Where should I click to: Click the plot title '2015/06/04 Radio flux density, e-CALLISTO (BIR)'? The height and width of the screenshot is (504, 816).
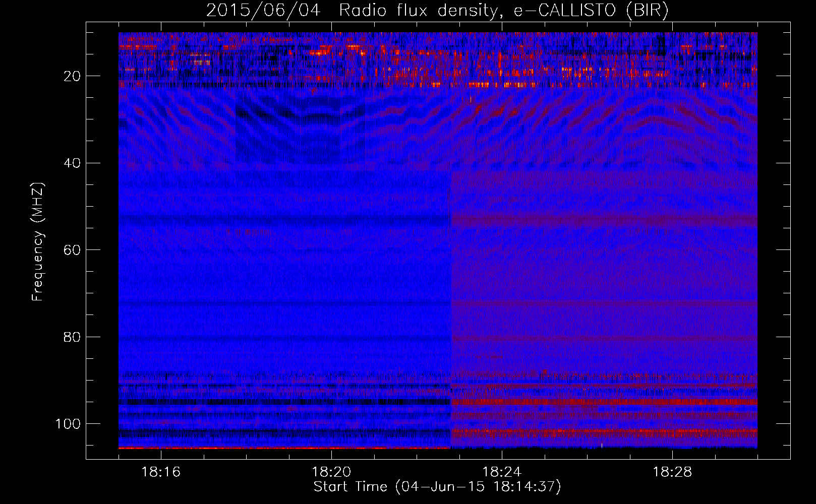(437, 11)
